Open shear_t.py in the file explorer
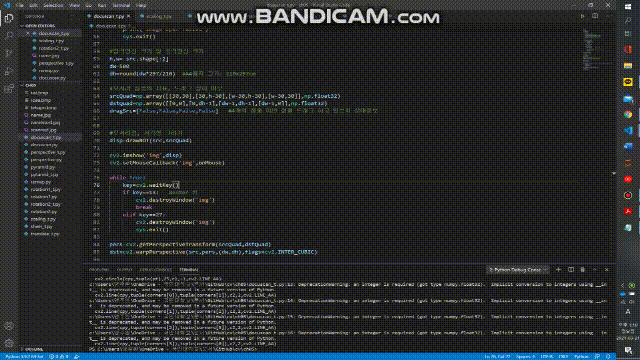This screenshot has height=360, width=640. click(x=41, y=227)
